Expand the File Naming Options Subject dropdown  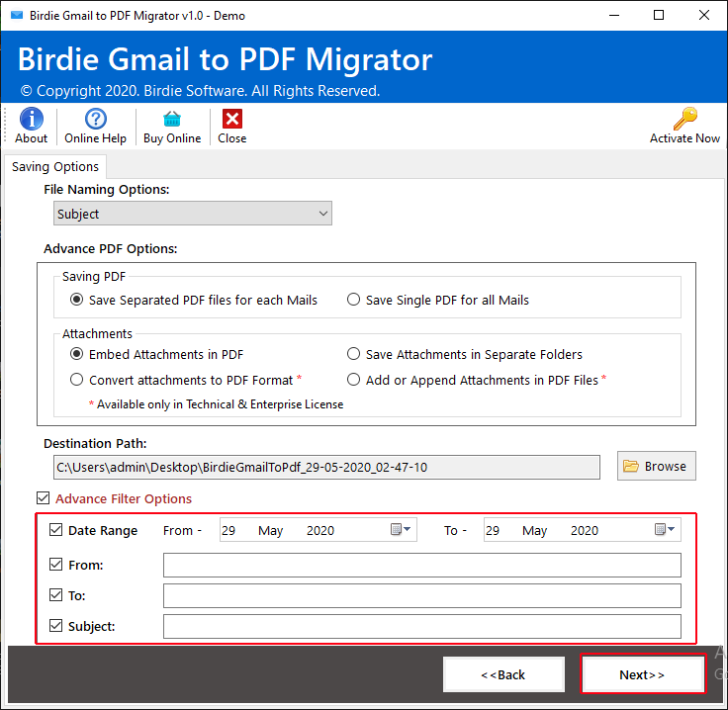click(x=193, y=214)
